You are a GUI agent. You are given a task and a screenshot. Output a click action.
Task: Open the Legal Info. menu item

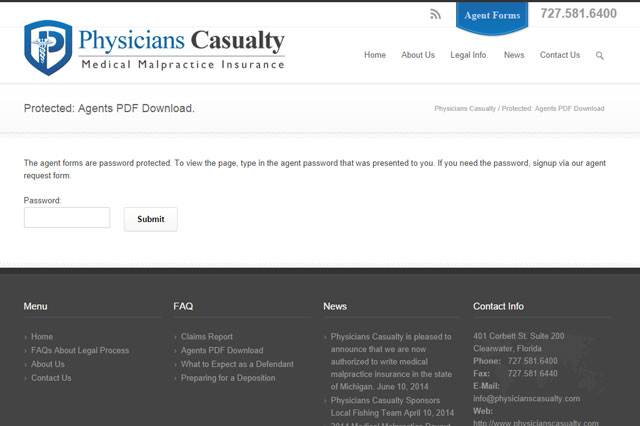[x=469, y=55]
